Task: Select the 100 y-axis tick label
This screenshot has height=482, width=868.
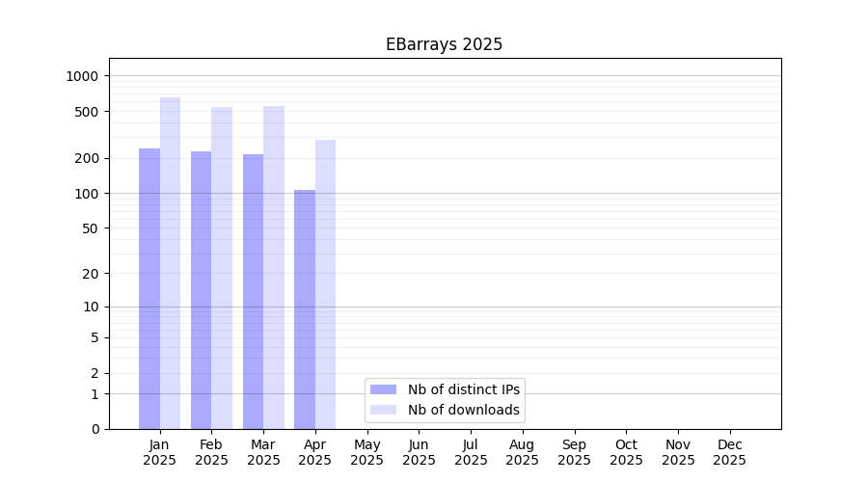Action: [x=87, y=194]
